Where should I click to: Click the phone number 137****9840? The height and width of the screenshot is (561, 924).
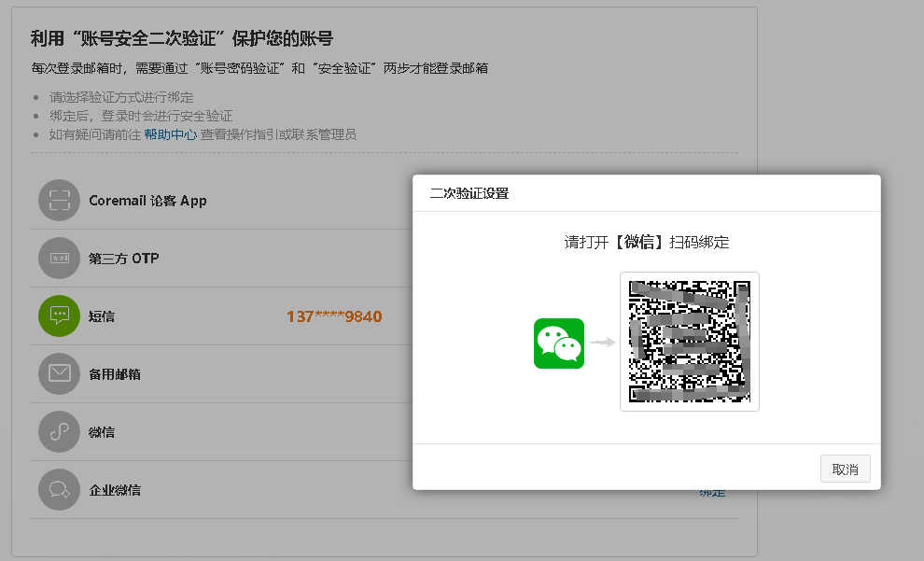coord(334,316)
